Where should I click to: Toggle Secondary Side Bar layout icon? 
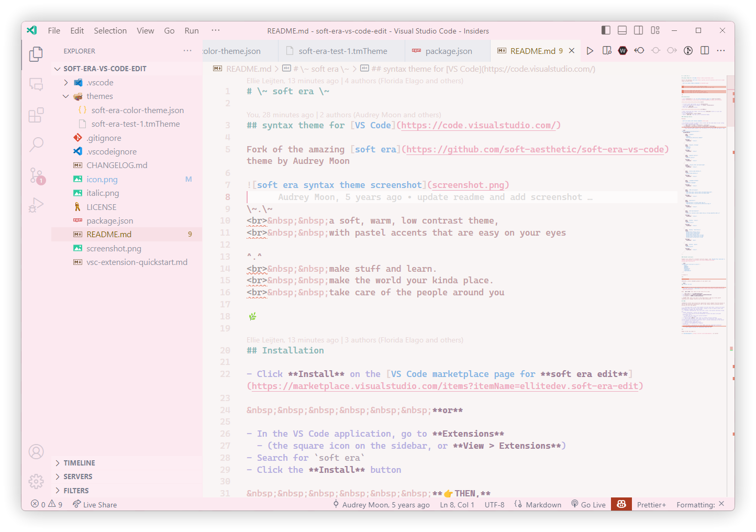coord(639,30)
